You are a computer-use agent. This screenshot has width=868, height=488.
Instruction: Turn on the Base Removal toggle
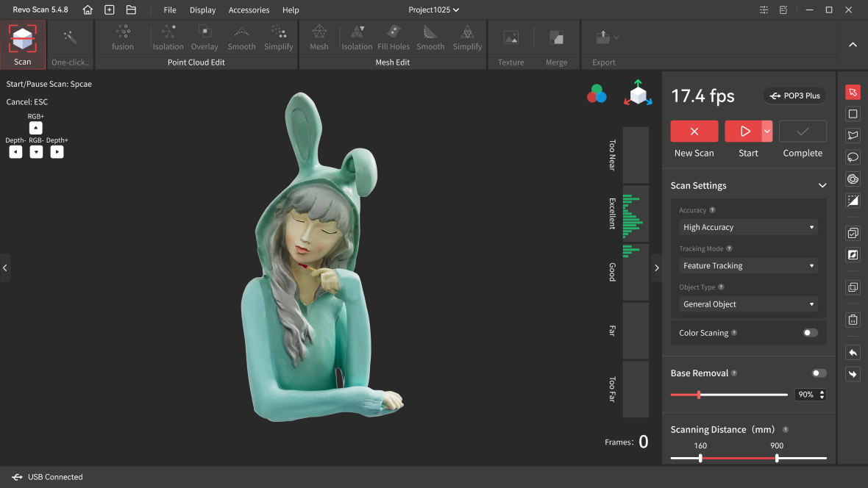[819, 373]
